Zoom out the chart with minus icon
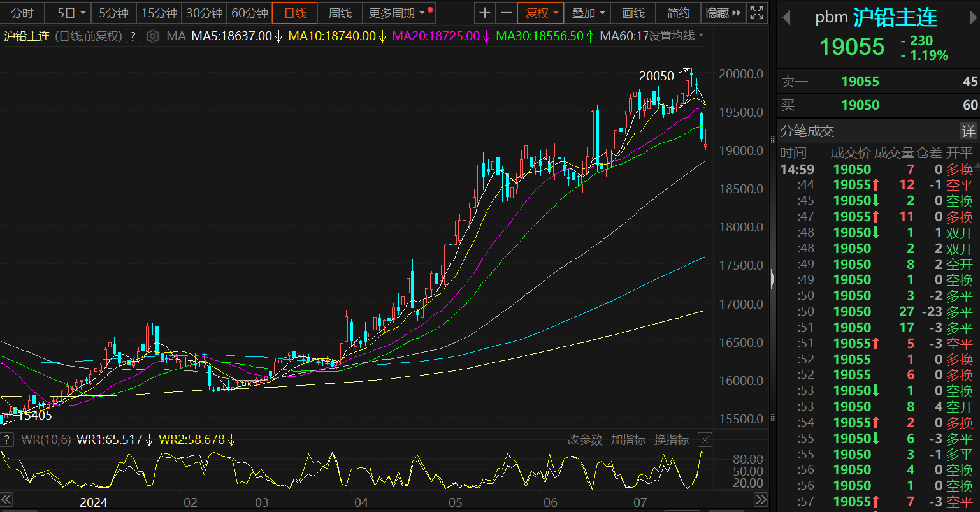Viewport: 980px width, 512px height. click(x=506, y=12)
